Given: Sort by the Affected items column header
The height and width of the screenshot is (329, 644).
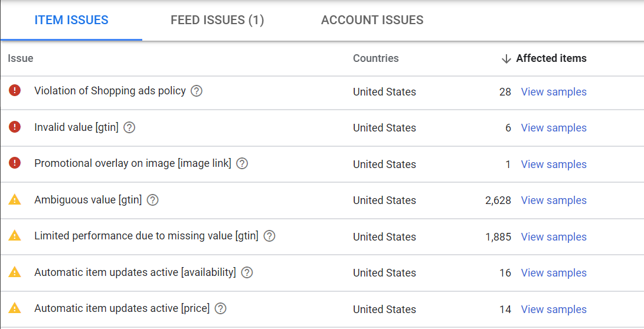Looking at the screenshot, I should (x=551, y=58).
